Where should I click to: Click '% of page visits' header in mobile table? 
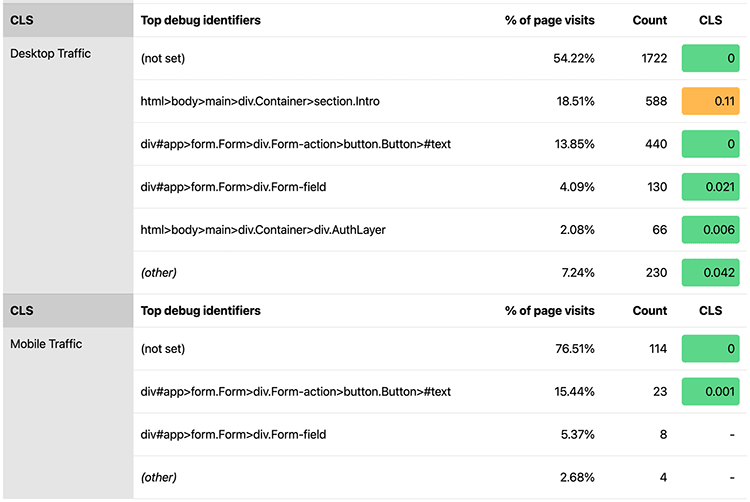pos(550,311)
